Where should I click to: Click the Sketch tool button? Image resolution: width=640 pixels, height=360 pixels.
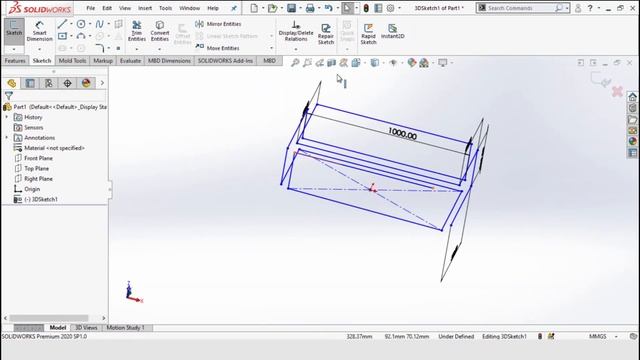[14, 28]
